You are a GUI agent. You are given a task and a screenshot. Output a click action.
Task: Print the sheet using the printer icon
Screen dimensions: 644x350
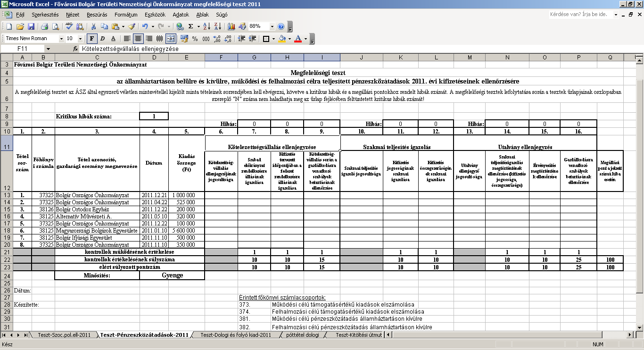[x=45, y=26]
